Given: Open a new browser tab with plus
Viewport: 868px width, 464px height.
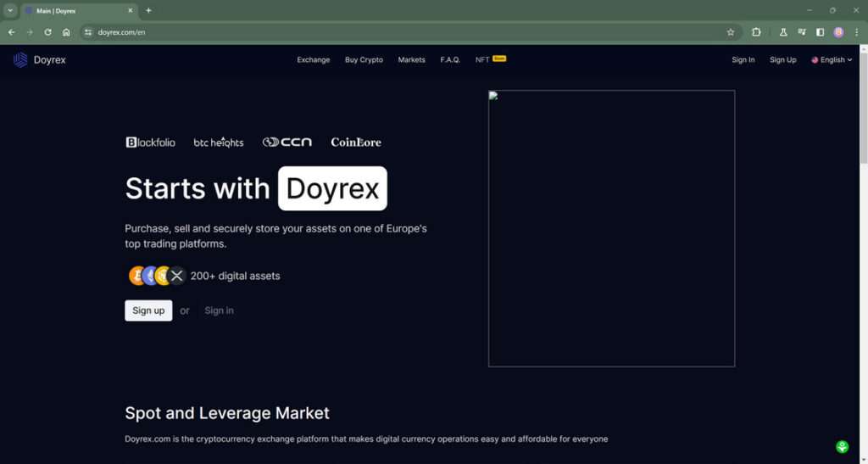Looking at the screenshot, I should pyautogui.click(x=148, y=10).
